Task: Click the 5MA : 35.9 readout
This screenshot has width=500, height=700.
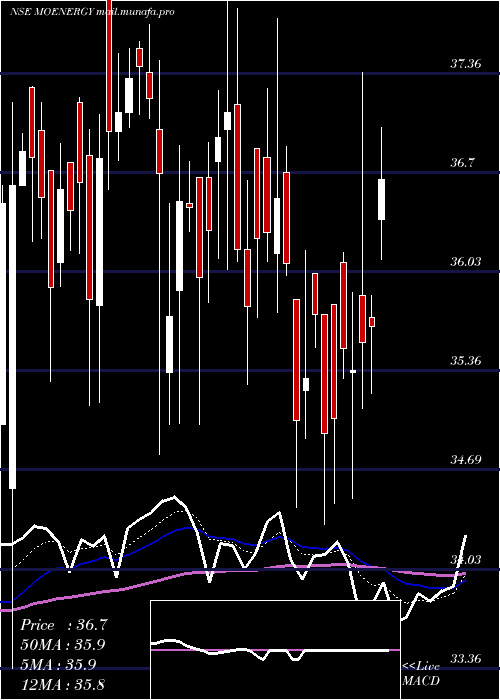Action: click(58, 664)
